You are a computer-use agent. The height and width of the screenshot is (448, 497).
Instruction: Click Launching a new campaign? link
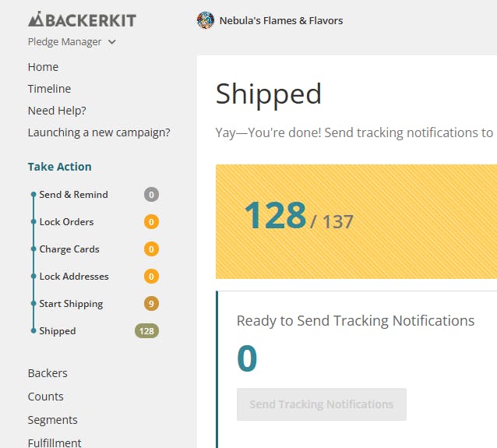(99, 132)
